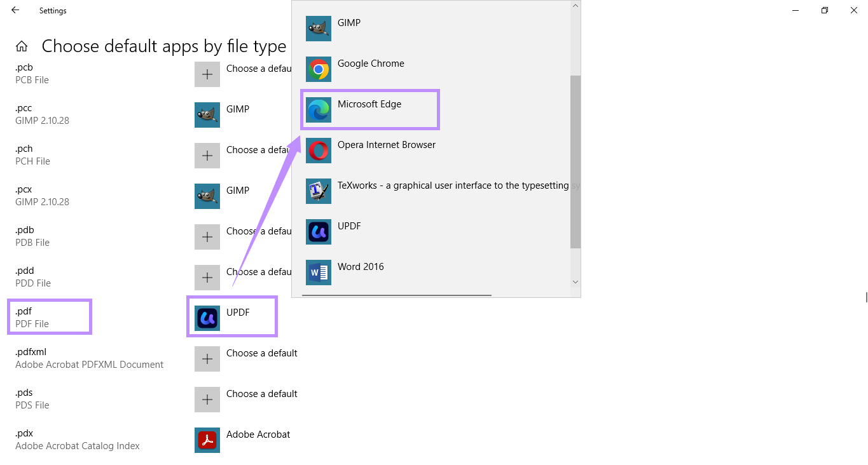Select the TeXworks icon in popup
868x465 pixels.
pyautogui.click(x=319, y=191)
